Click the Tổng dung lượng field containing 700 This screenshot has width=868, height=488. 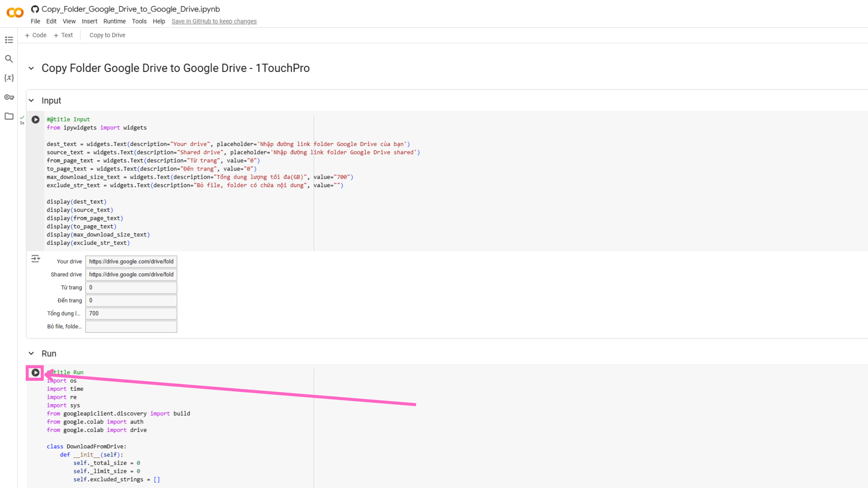pos(131,313)
